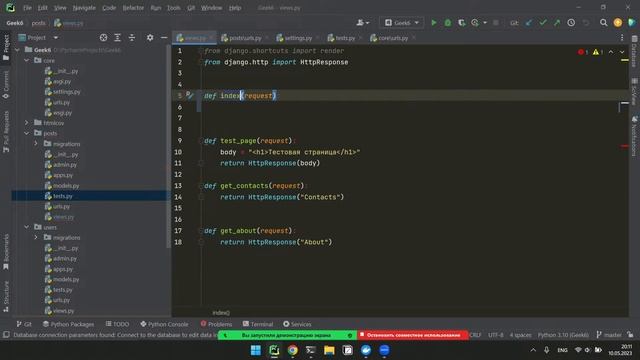Screen dimensions: 640x360
Task: Toggle the Commit tool window
Action: [x=6, y=84]
